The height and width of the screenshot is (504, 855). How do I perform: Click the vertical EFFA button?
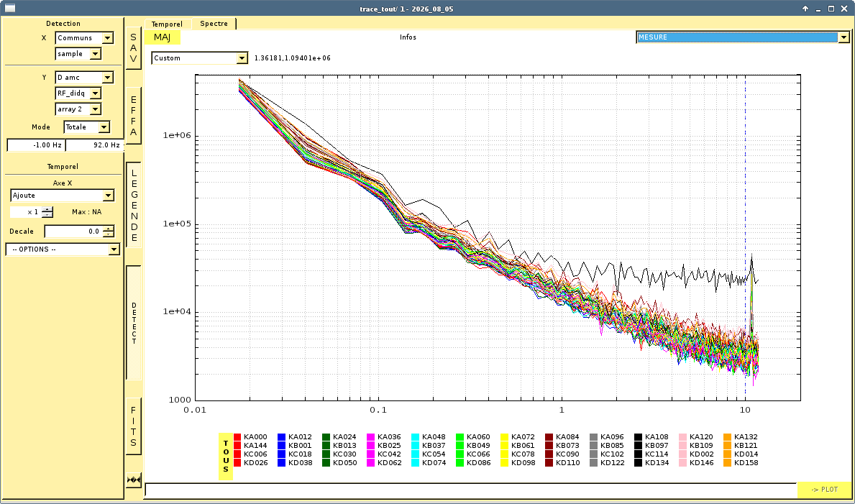[x=134, y=116]
